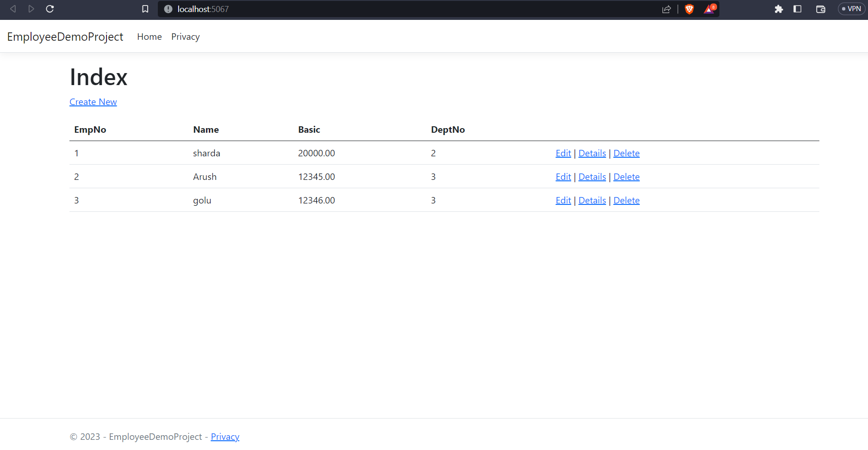
Task: Click EmployeeDemoProject brand link
Action: [x=65, y=37]
